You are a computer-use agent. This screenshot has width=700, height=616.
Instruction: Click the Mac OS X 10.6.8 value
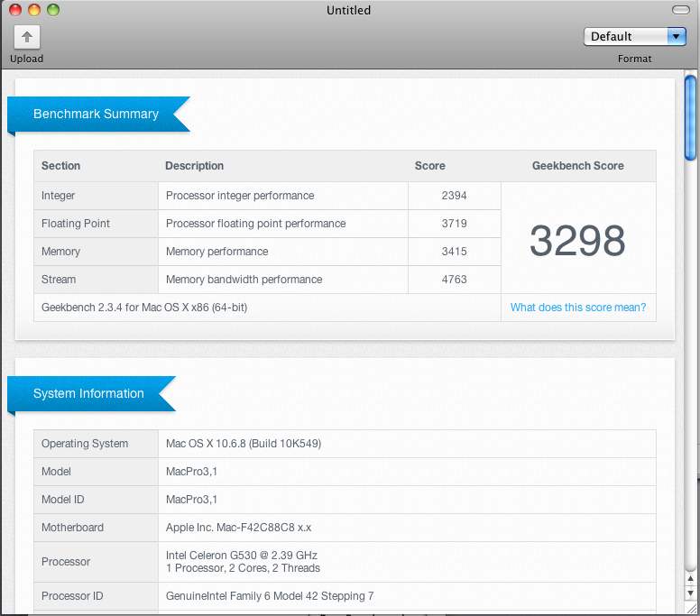pyautogui.click(x=244, y=443)
